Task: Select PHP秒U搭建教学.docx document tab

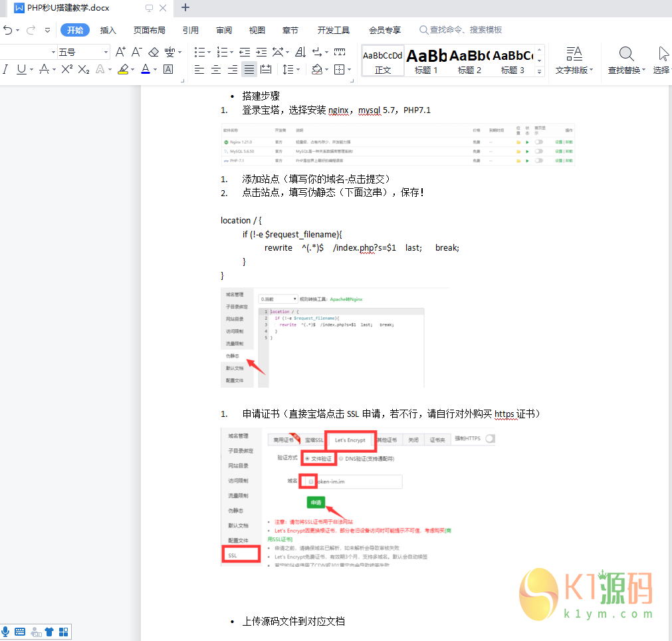Action: click(x=68, y=8)
